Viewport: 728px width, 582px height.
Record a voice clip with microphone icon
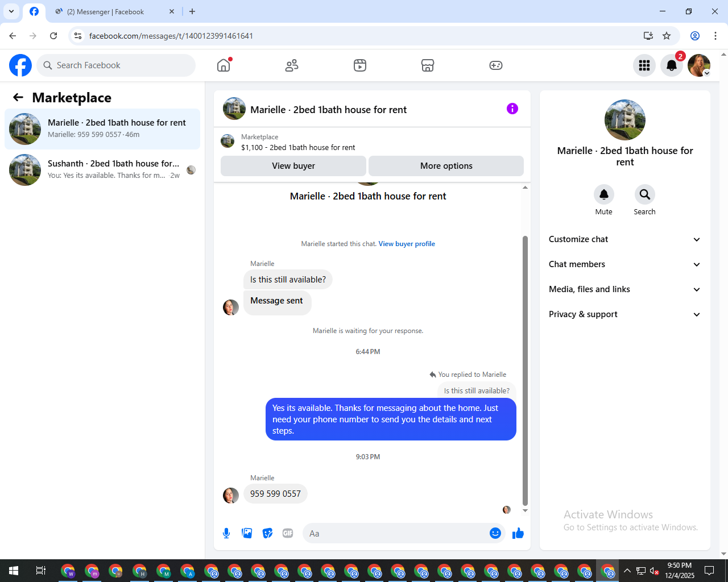click(x=226, y=533)
